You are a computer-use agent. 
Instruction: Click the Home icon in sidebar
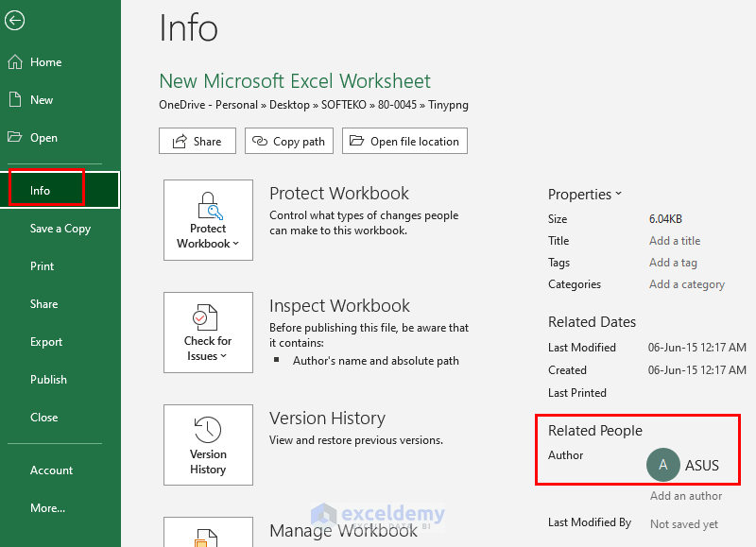tap(15, 62)
